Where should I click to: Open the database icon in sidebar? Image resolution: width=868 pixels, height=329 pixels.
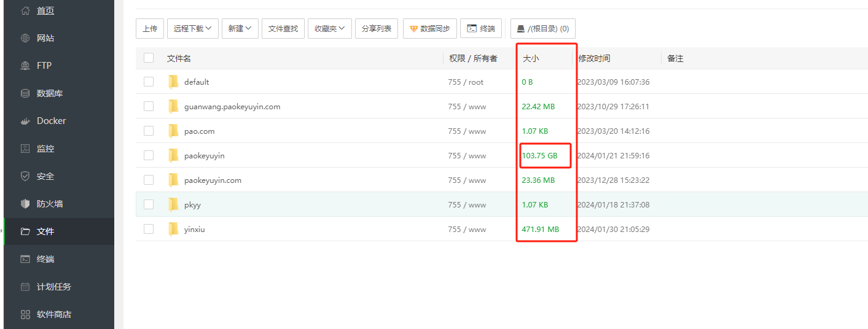[x=25, y=93]
